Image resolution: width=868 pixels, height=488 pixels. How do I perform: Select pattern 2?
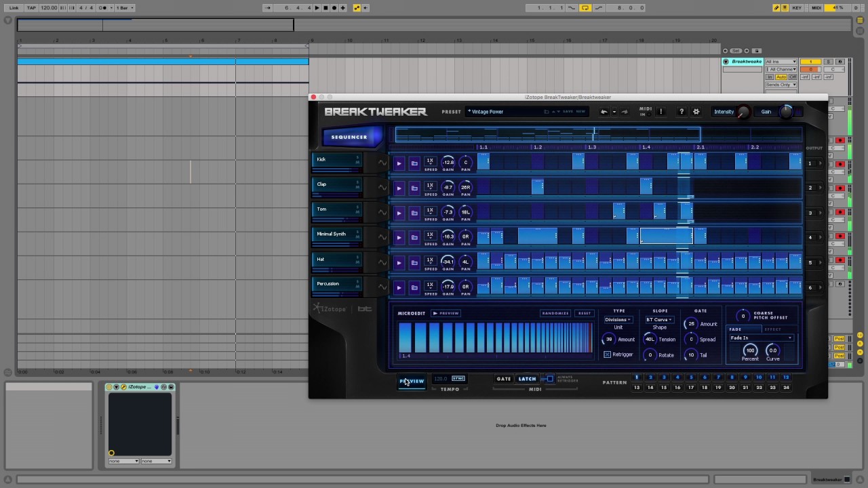[x=650, y=378]
